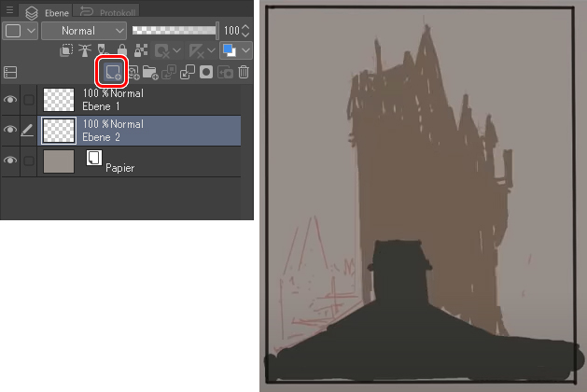Click the Merge with Layer Below icon
This screenshot has height=392, width=587.
pyautogui.click(x=188, y=72)
